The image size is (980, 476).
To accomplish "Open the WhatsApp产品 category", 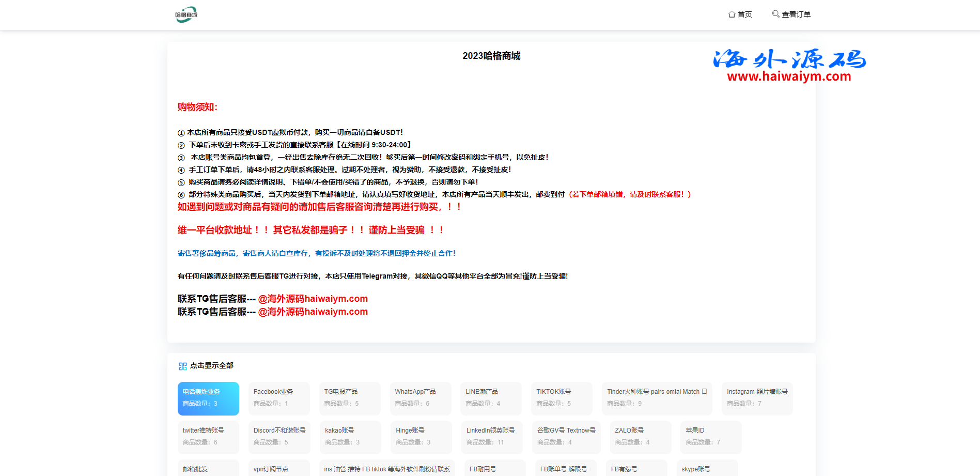I will pyautogui.click(x=421, y=398).
